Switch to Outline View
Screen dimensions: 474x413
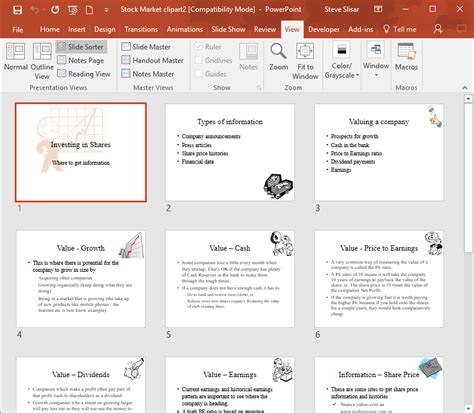click(x=42, y=61)
